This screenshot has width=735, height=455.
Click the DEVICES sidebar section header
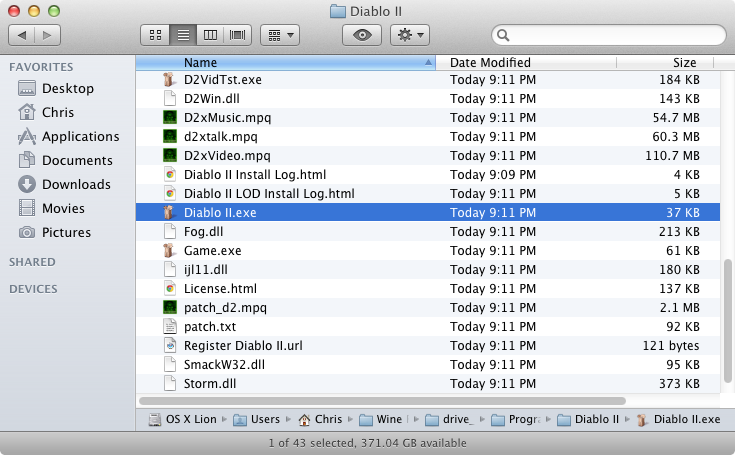33,289
